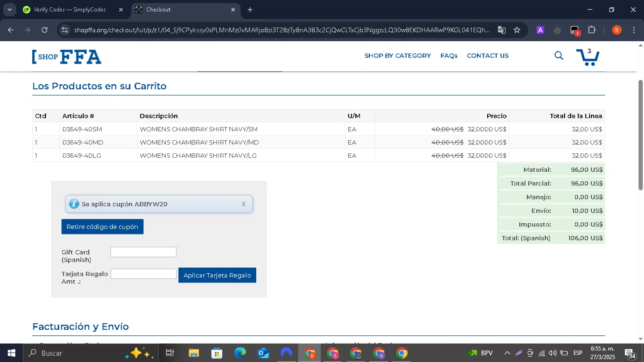Focus the Gift Card (Spanish) input field
Screen dimensions: 644x362
pos(143,252)
